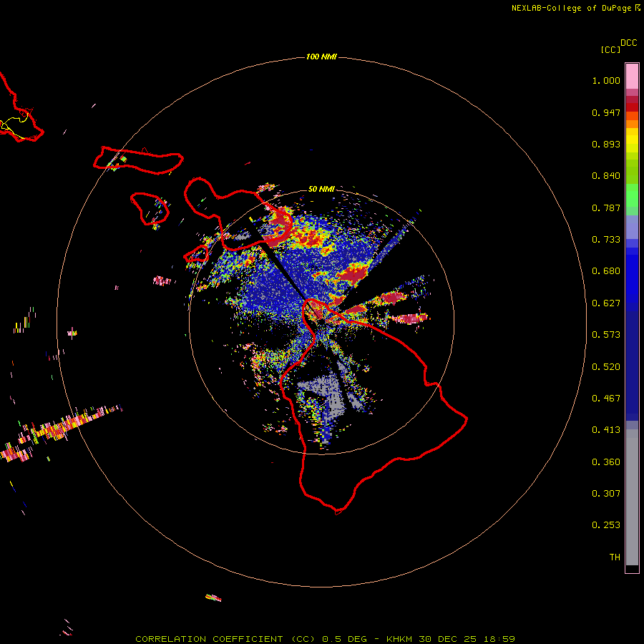Click the 0.947 color scale value
The height and width of the screenshot is (644, 644).
point(606,112)
